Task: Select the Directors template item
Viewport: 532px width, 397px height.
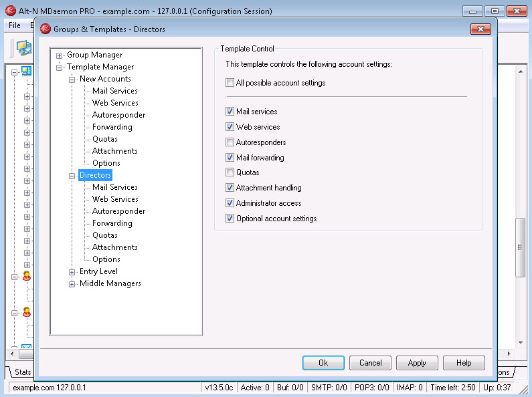Action: [x=95, y=175]
